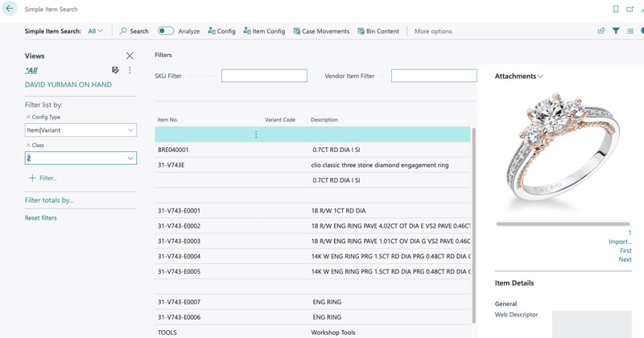This screenshot has width=644, height=338.
Task: Click the bookmark icon at top right
Action: (616, 10)
